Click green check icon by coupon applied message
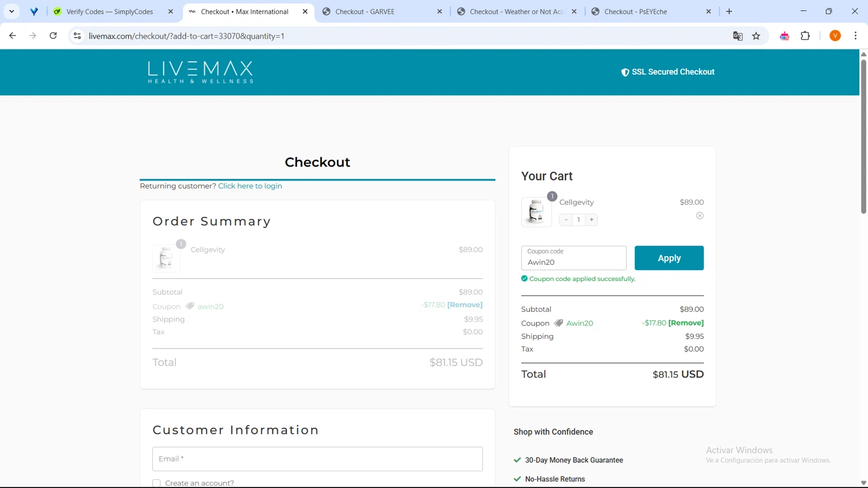The width and height of the screenshot is (868, 488). click(x=524, y=279)
